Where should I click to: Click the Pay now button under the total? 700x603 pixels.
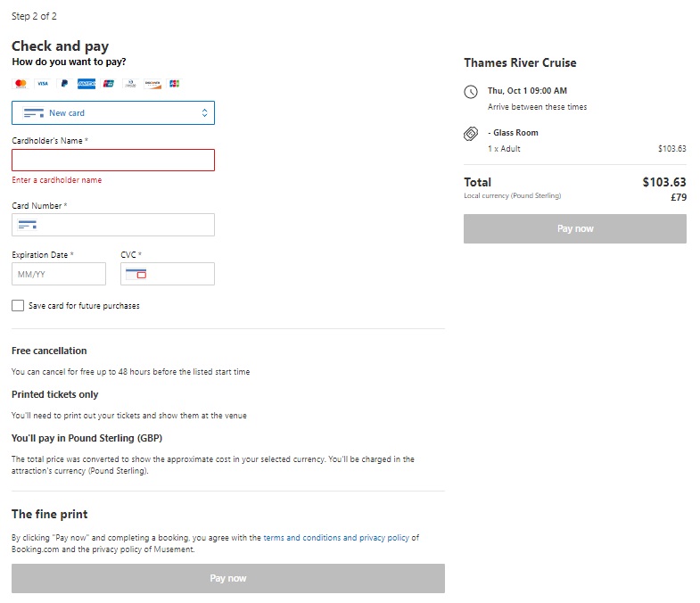point(575,228)
